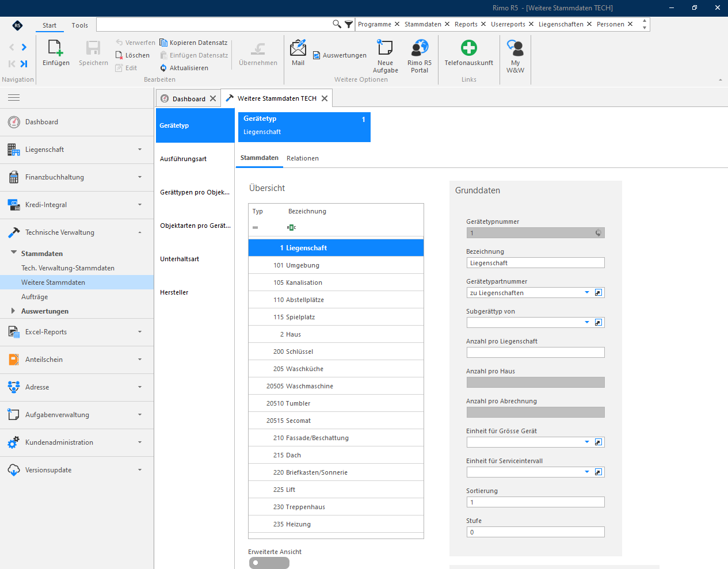Click the search magnifier icon
This screenshot has width=728, height=569.
pos(337,24)
